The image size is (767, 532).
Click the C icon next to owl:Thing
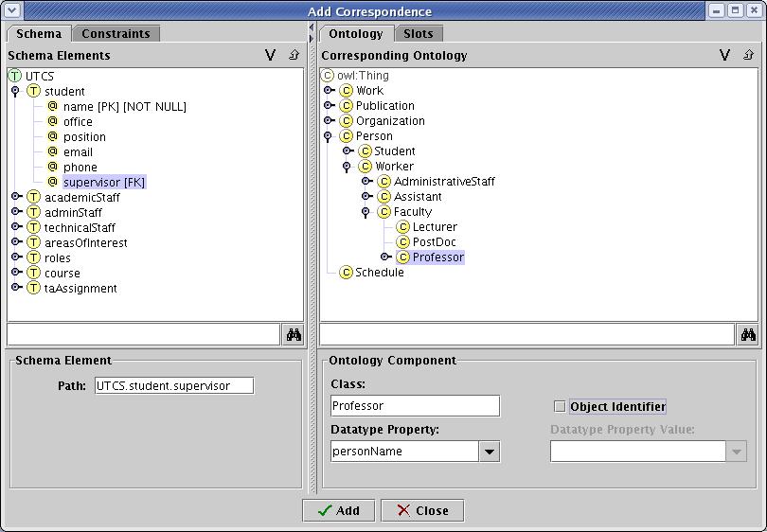click(x=327, y=76)
